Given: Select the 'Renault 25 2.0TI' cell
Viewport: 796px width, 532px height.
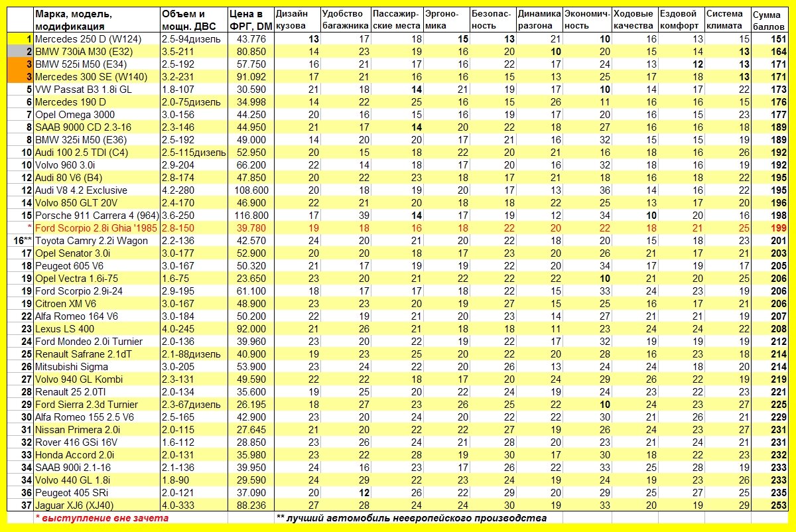Looking at the screenshot, I should [x=96, y=392].
